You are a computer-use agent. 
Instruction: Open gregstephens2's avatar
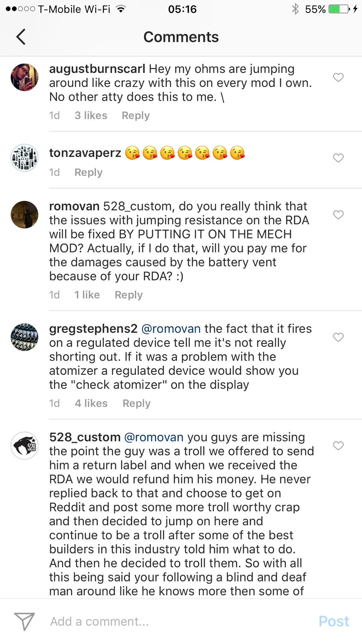pyautogui.click(x=25, y=337)
